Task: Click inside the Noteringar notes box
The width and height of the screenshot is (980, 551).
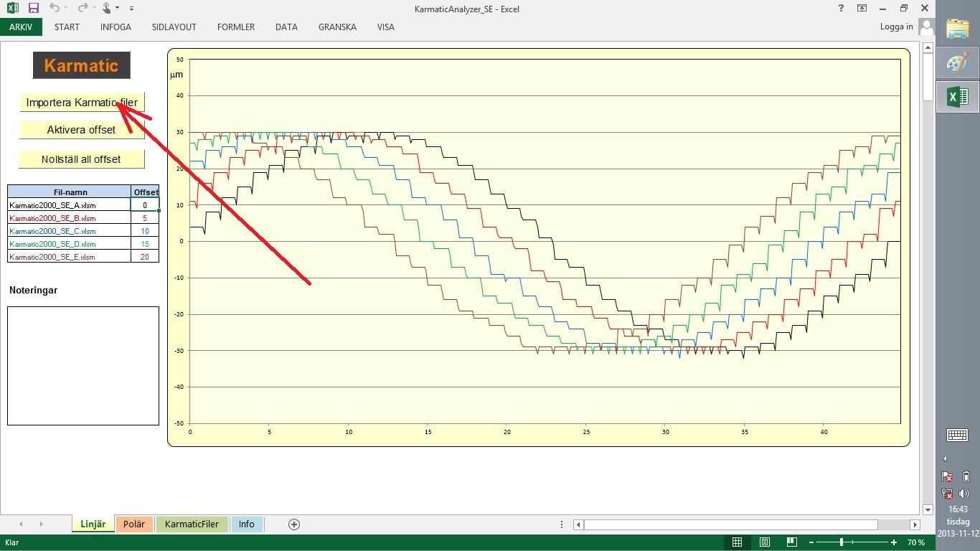Action: click(83, 366)
